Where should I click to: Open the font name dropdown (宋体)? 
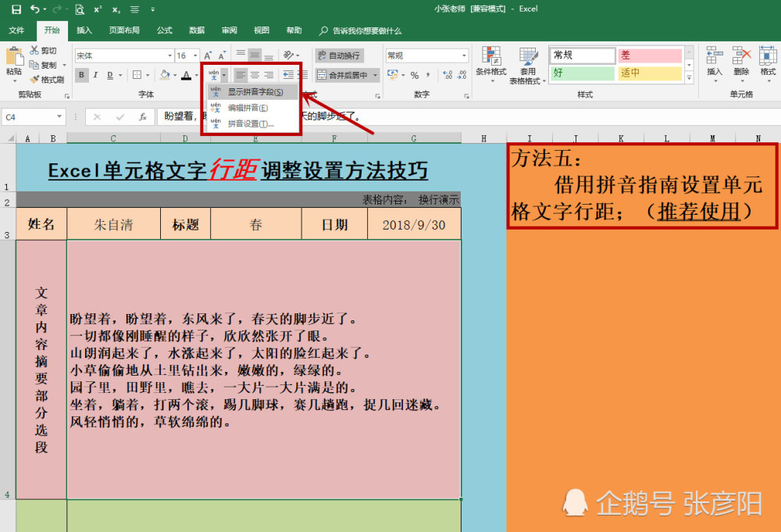coord(169,55)
